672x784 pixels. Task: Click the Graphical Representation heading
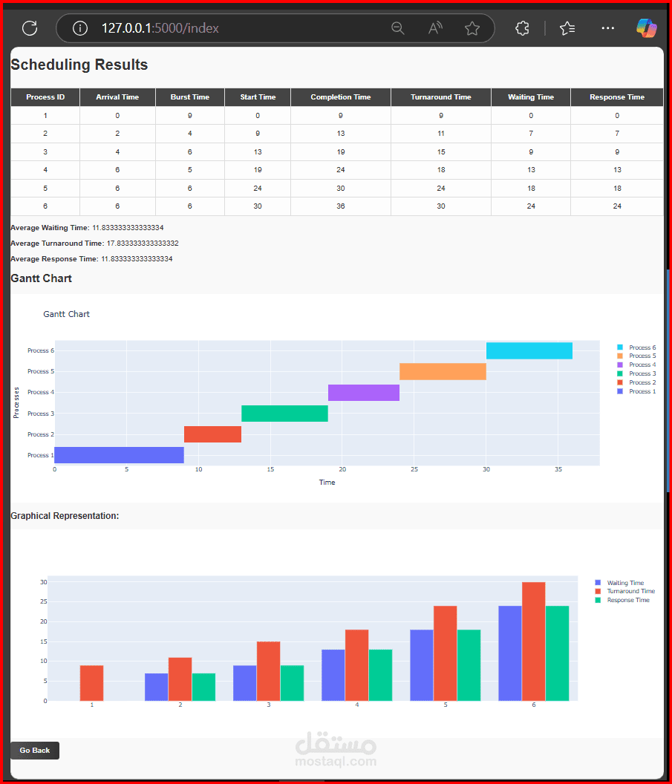click(x=65, y=515)
